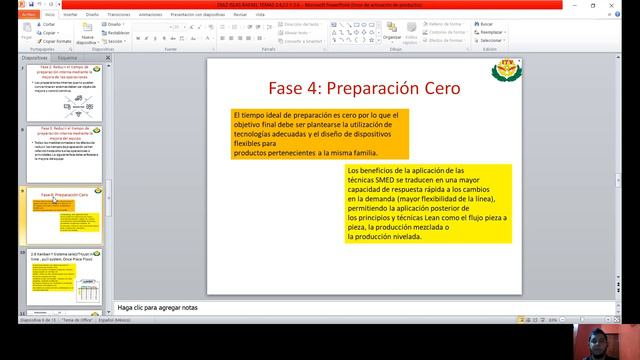The image size is (640, 360).
Task: Open the Seleccionar dropdown
Action: click(x=490, y=40)
